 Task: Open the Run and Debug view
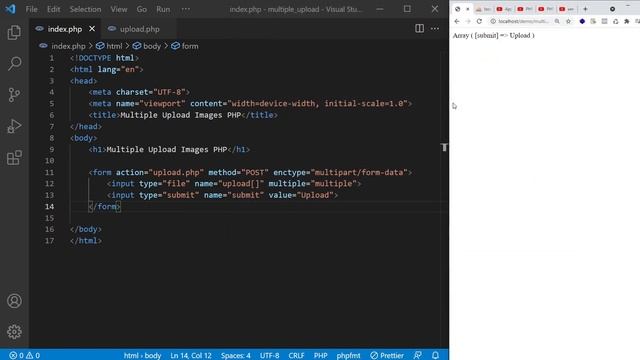[14, 126]
